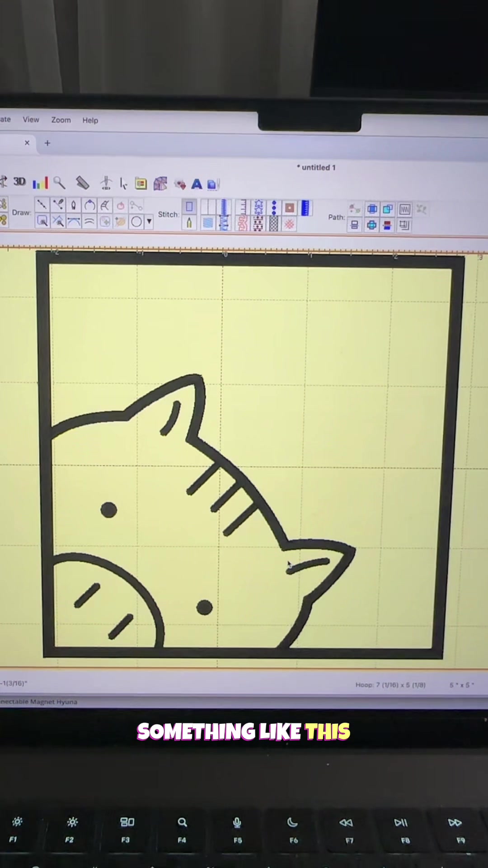Screen dimensions: 488x868
Task: Click the overlapping teal squares path icon
Action: (x=388, y=209)
